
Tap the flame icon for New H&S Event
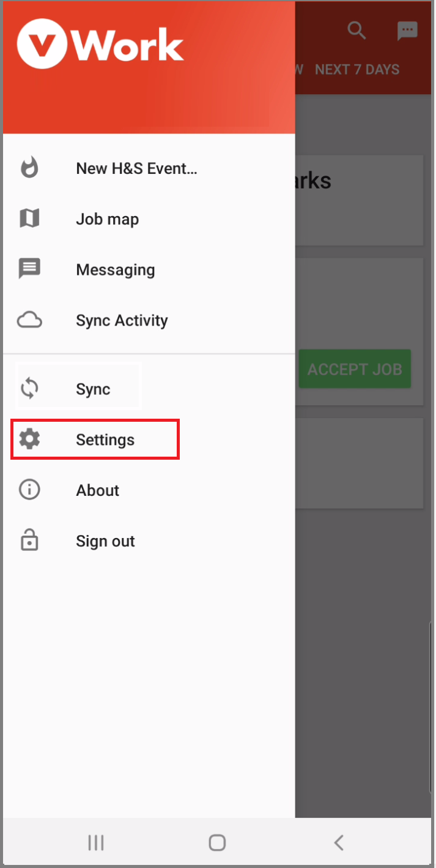point(29,167)
